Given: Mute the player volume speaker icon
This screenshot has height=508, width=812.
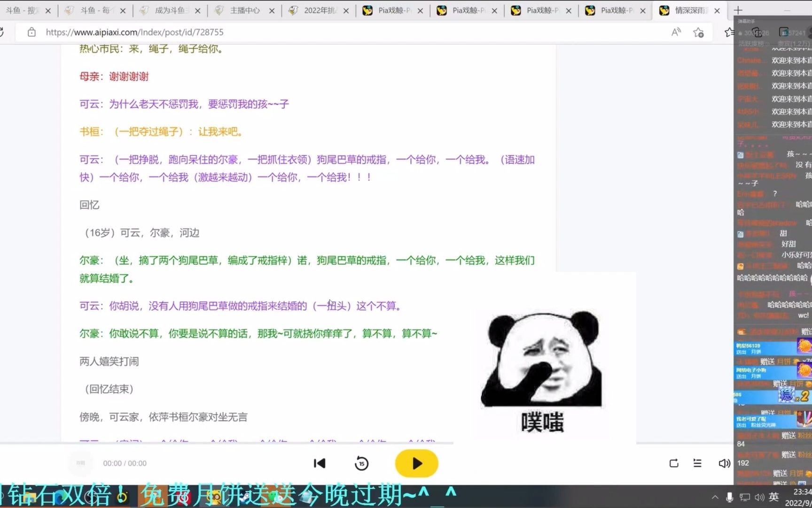Looking at the screenshot, I should coord(724,463).
